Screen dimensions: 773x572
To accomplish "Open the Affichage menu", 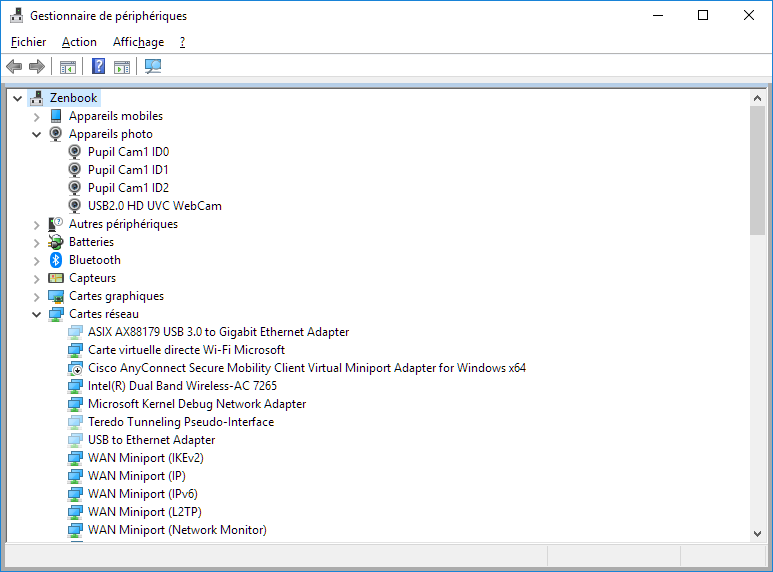I will 139,42.
